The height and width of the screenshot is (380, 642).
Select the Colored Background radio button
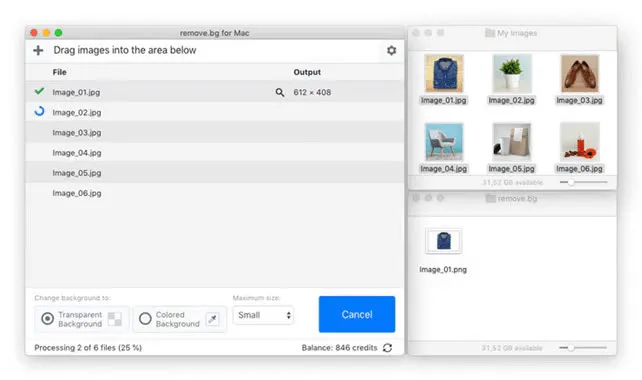click(145, 319)
